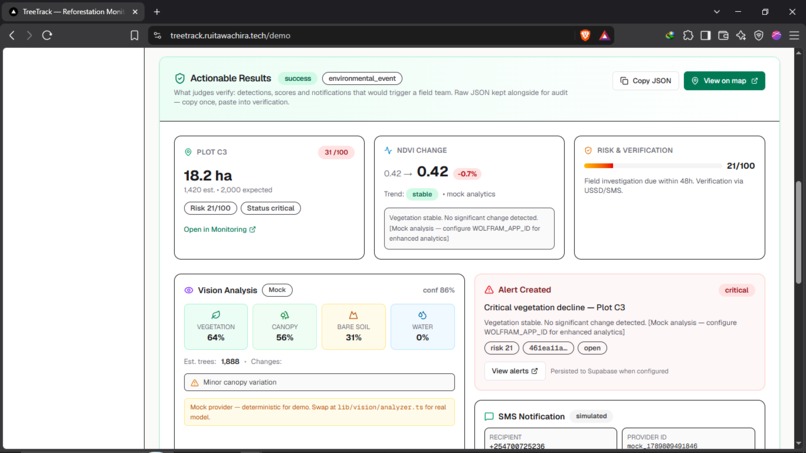The width and height of the screenshot is (806, 453).
Task: Open the Open in Monitoring link
Action: [219, 229]
